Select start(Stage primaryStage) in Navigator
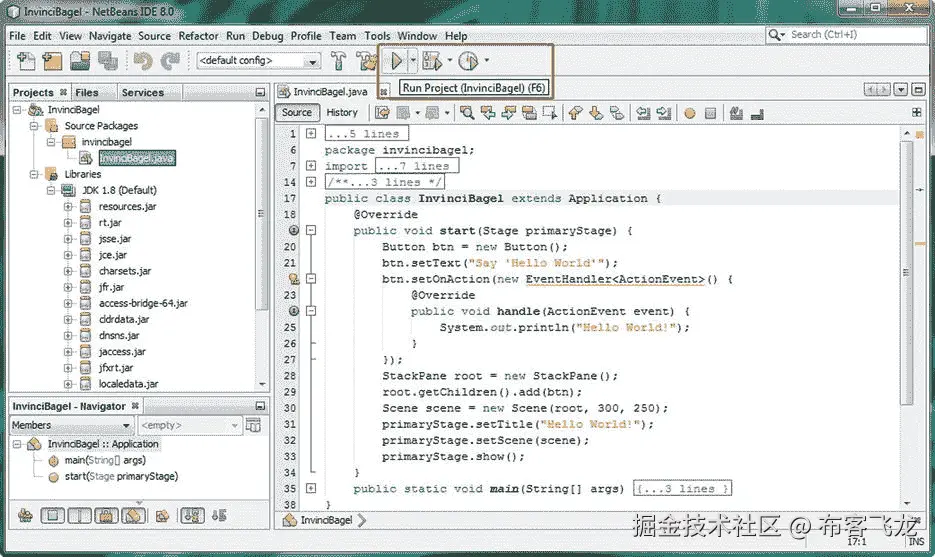This screenshot has width=935, height=557. 121,476
